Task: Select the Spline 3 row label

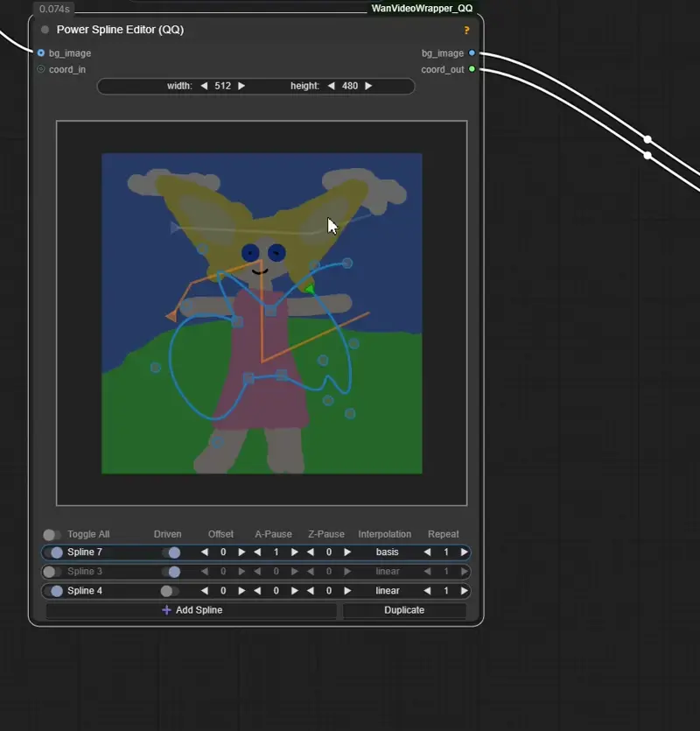Action: [84, 571]
